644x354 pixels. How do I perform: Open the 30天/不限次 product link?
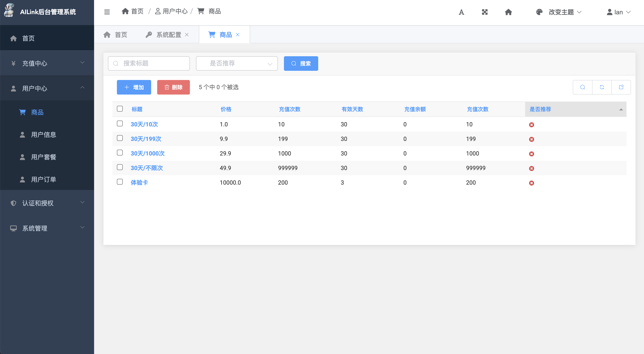pyautogui.click(x=146, y=168)
